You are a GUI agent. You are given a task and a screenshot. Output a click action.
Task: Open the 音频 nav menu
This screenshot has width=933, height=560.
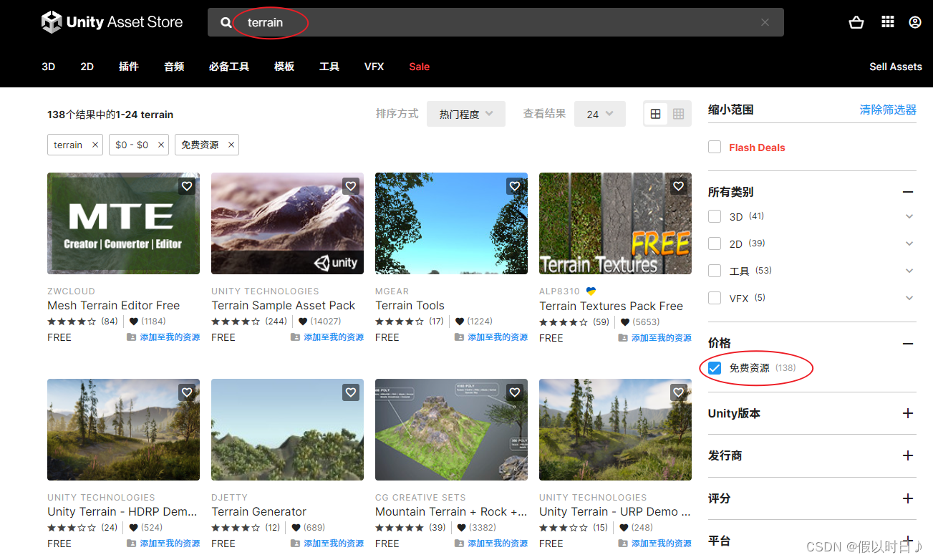174,67
